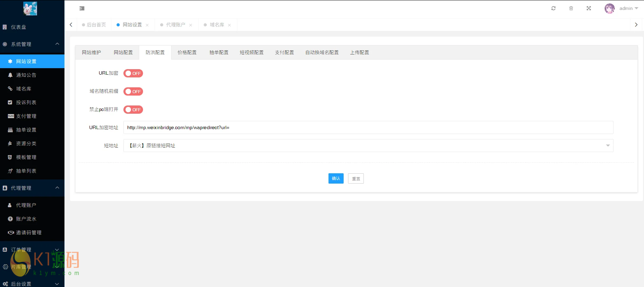Open the 后台首页 page tab
The width and height of the screenshot is (644, 287).
coord(94,25)
